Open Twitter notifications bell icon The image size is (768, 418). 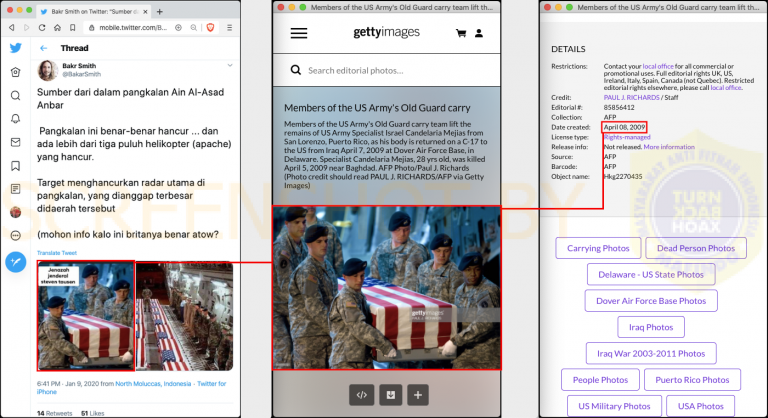click(16, 119)
